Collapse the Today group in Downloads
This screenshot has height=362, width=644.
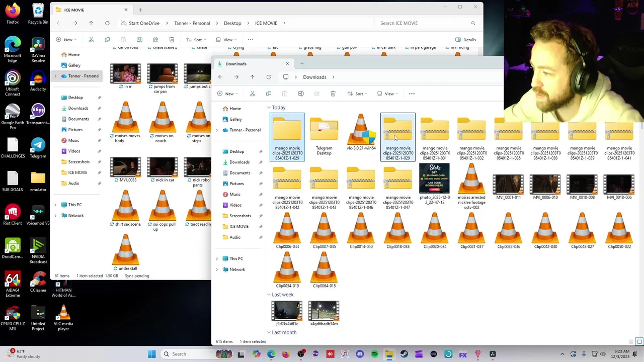269,108
